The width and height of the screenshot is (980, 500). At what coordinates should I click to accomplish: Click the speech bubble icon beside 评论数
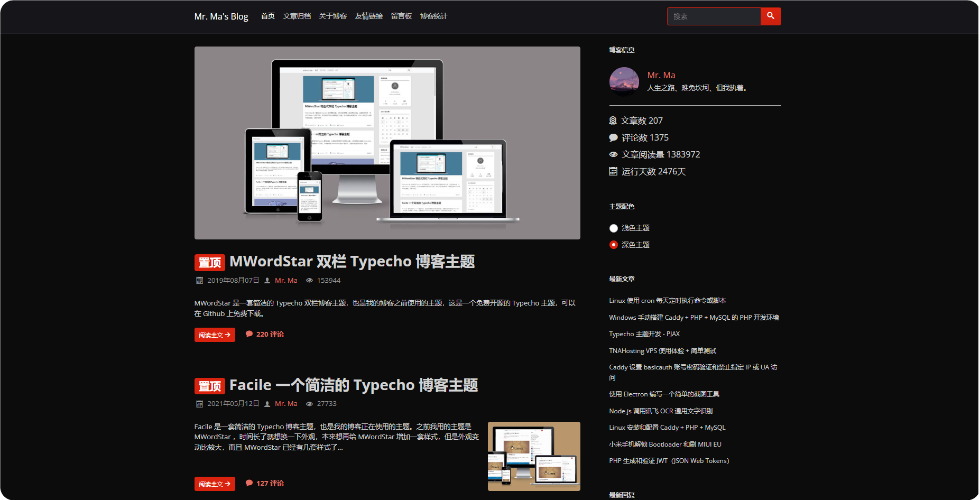click(613, 137)
